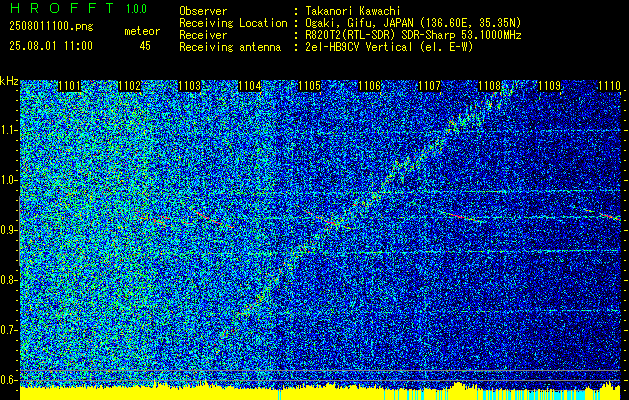The image size is (629, 400).
Task: Click the HROFFT title text
Action: 61,8
